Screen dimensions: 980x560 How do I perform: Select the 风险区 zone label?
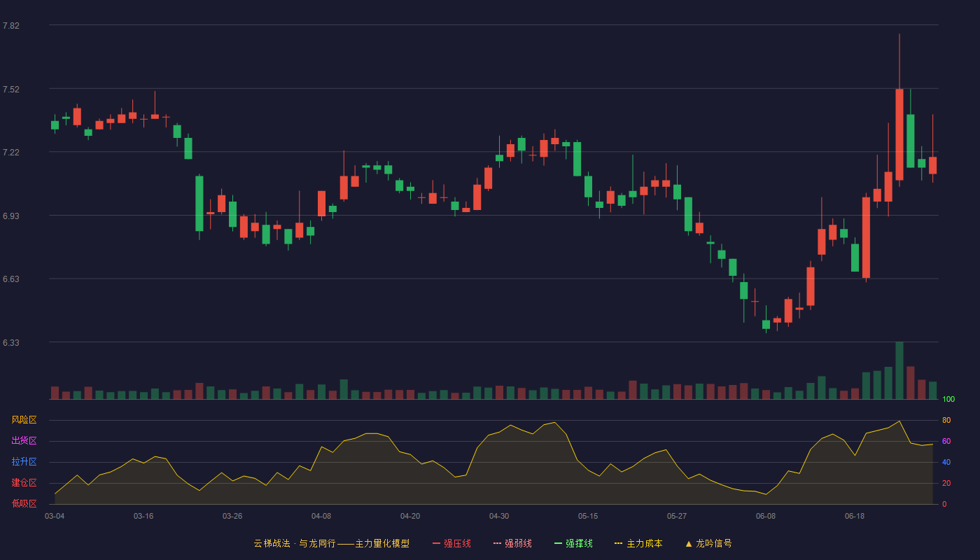point(24,420)
